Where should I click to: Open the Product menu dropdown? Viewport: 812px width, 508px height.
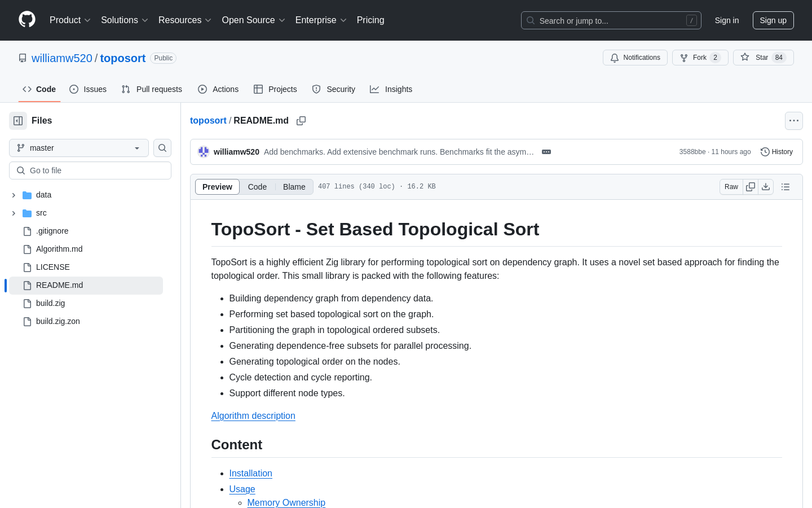pyautogui.click(x=70, y=20)
